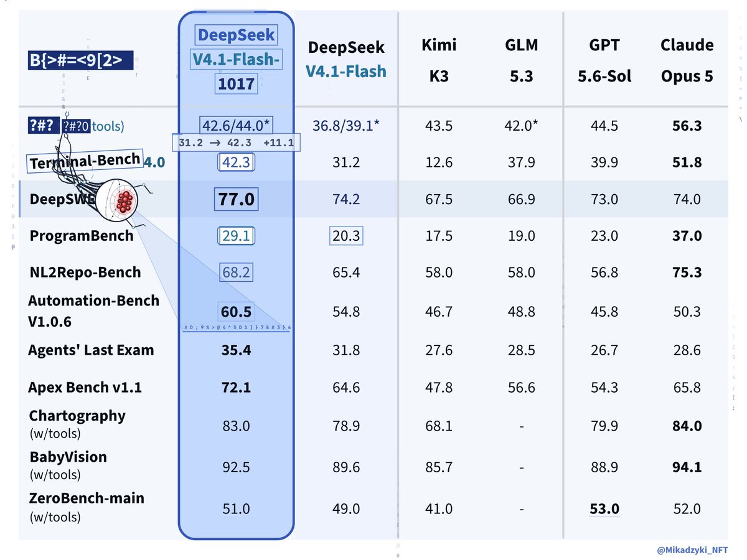Image resolution: width=747 pixels, height=560 pixels.
Task: Click the bold 60.5 Automation-Bench score
Action: click(x=236, y=311)
